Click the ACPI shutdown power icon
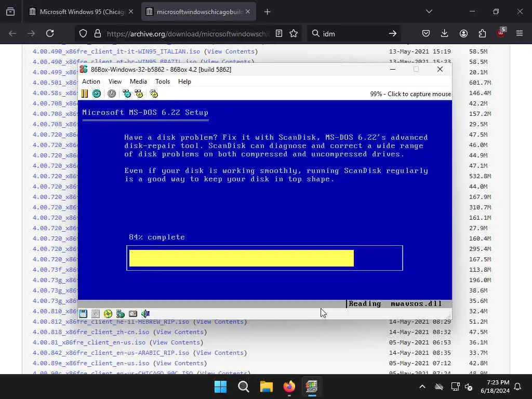The height and width of the screenshot is (399, 532). click(x=112, y=94)
